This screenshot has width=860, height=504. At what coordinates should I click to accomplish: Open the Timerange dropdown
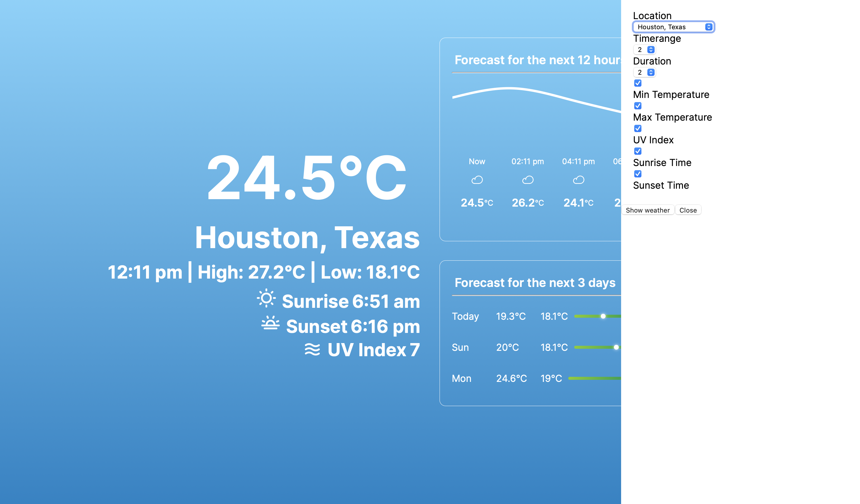[x=644, y=50]
